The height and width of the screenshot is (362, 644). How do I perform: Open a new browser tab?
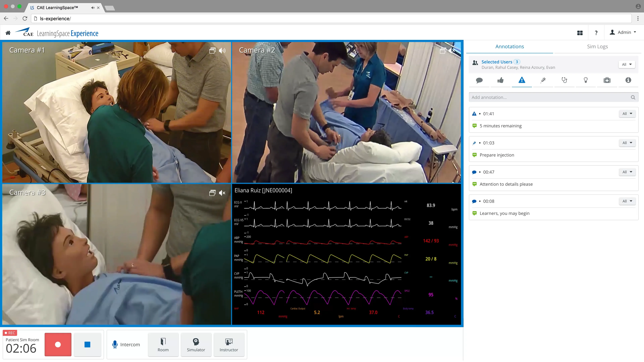tap(110, 8)
